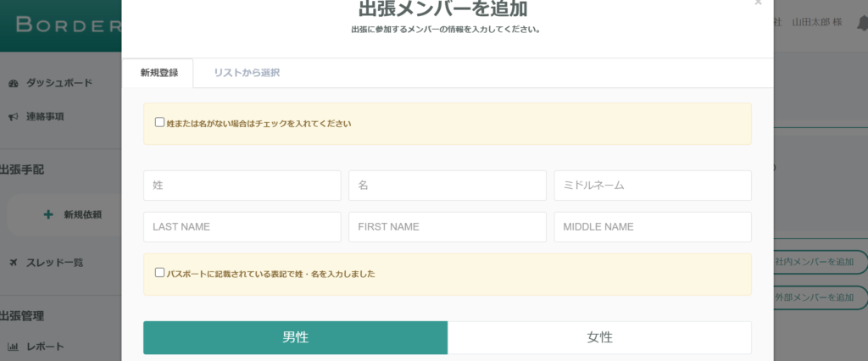The image size is (868, 361).
Task: Focus the ミドルネーム input field
Action: pos(653,186)
